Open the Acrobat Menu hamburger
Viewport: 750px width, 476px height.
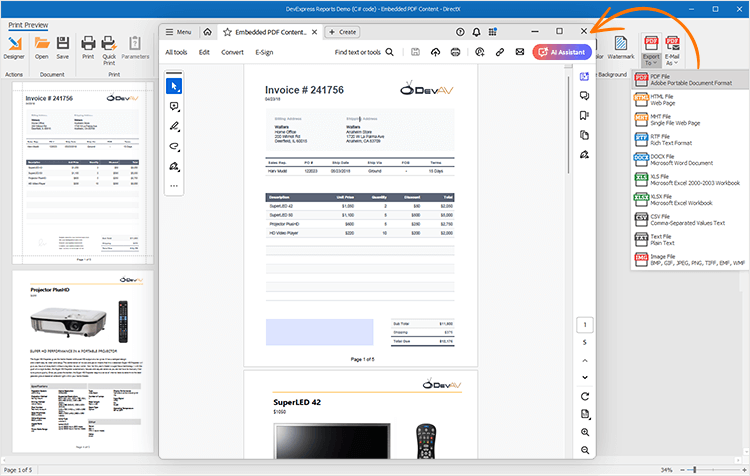[178, 32]
